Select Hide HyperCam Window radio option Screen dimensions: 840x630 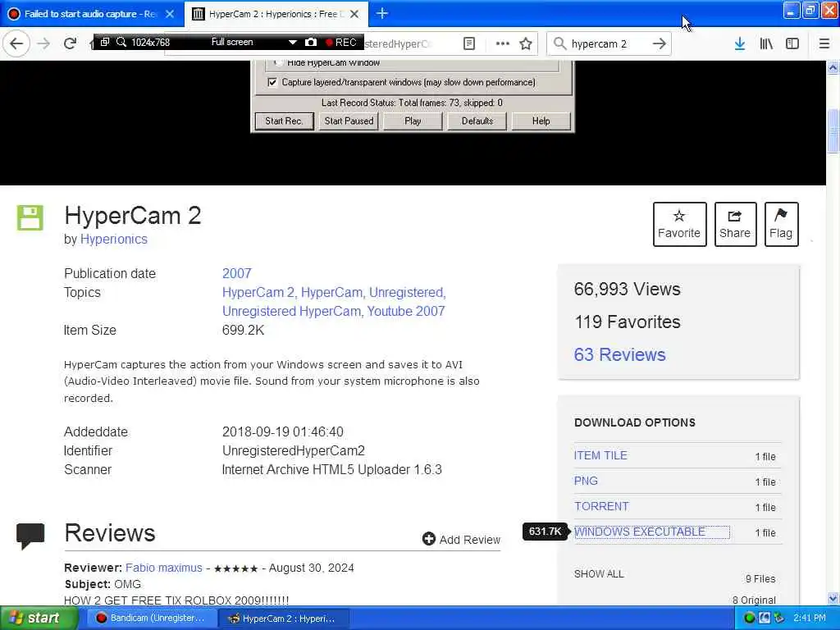point(277,62)
